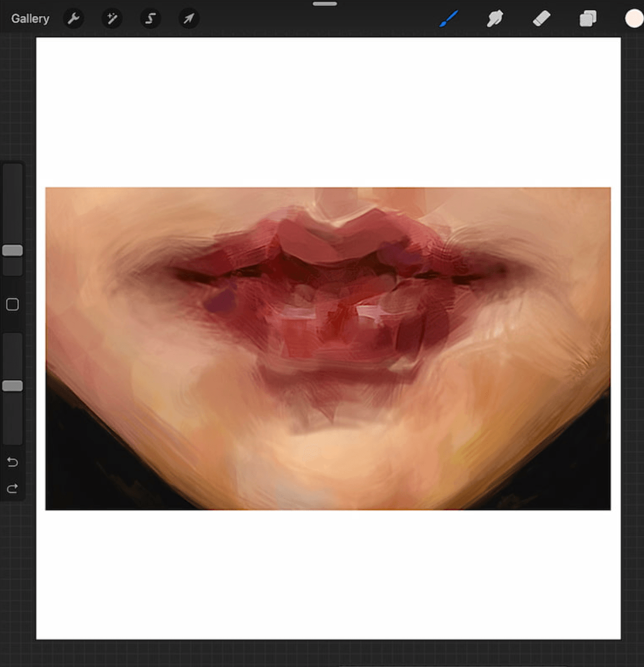
Task: Open the Layers panel
Action: point(587,19)
